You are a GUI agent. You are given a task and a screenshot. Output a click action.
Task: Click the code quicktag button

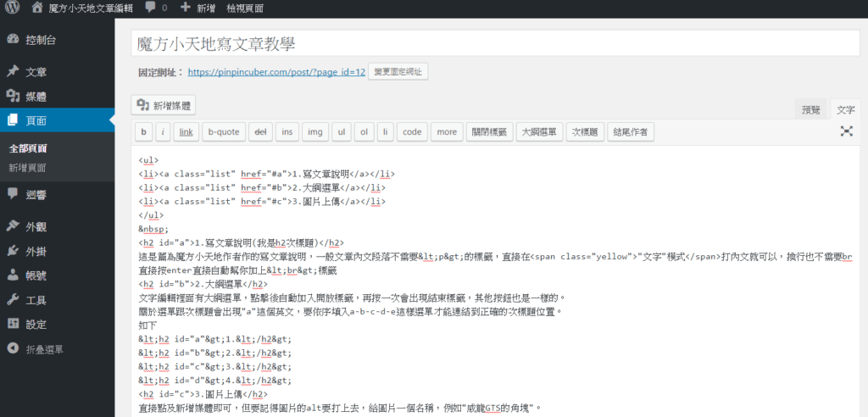pos(413,132)
